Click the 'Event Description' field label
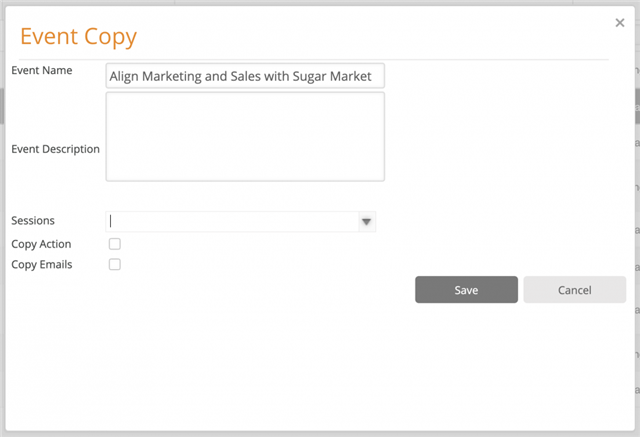640x437 pixels. tap(56, 149)
